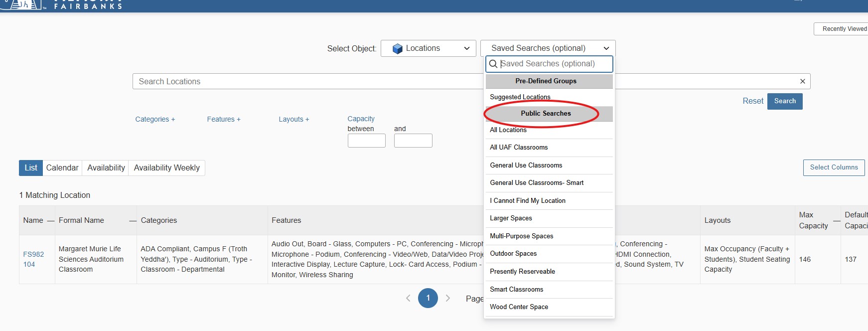This screenshot has width=868, height=331.
Task: Select page 1 in pagination
Action: point(428,298)
